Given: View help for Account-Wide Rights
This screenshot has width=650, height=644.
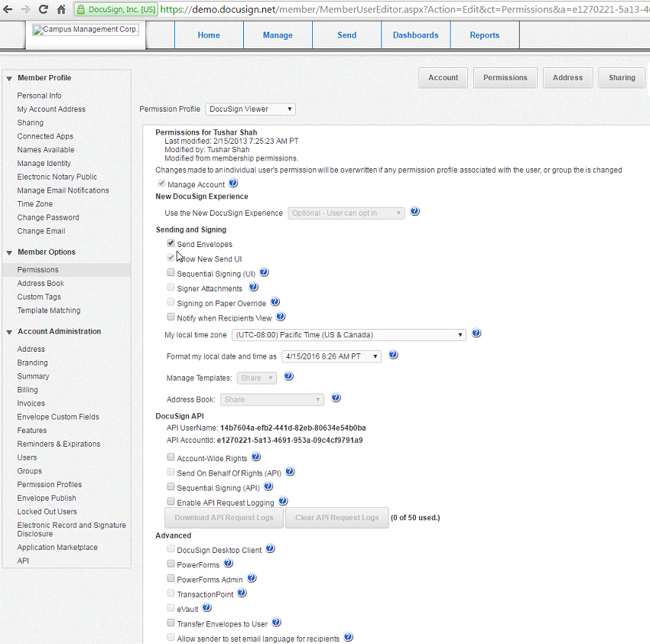Looking at the screenshot, I should click(256, 457).
